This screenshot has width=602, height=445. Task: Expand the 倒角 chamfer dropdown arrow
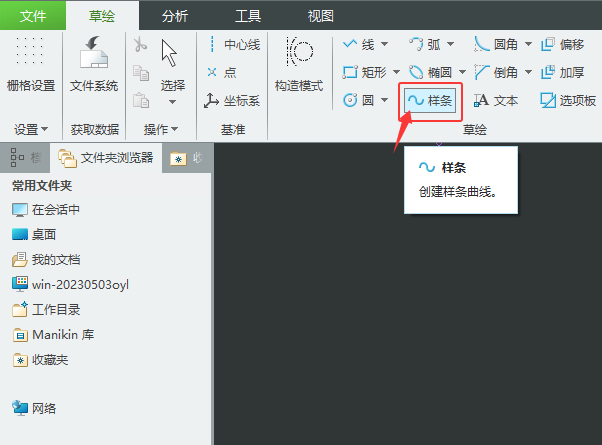(529, 73)
